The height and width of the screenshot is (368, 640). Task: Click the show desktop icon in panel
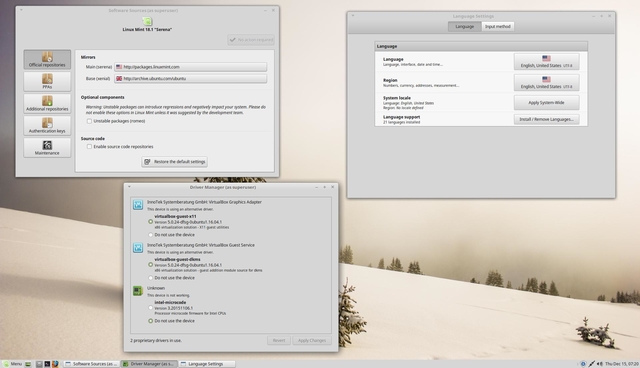pos(28,364)
